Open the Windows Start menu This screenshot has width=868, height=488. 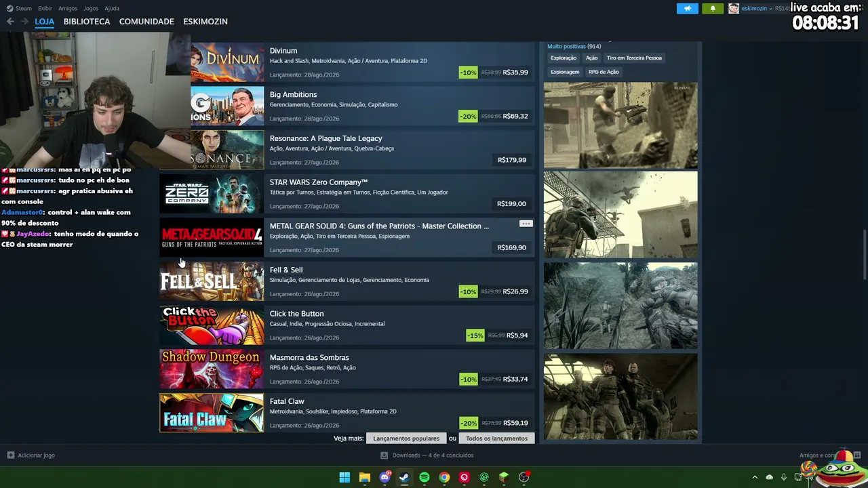[344, 477]
